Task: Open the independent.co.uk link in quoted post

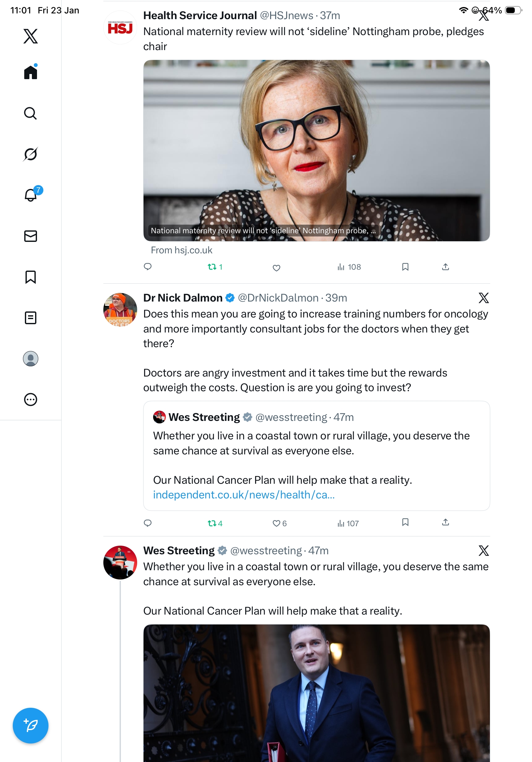Action: pos(244,495)
